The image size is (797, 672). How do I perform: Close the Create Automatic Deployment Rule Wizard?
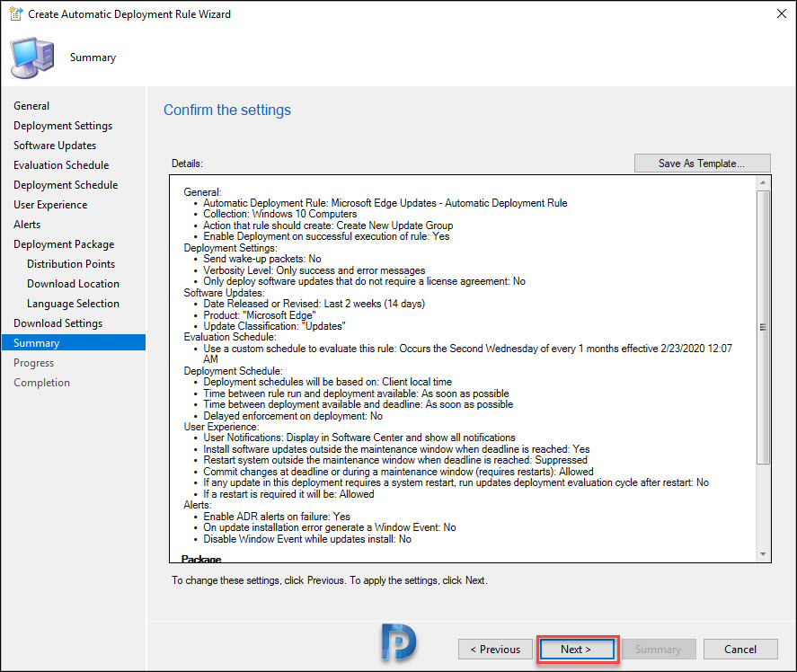pos(781,13)
